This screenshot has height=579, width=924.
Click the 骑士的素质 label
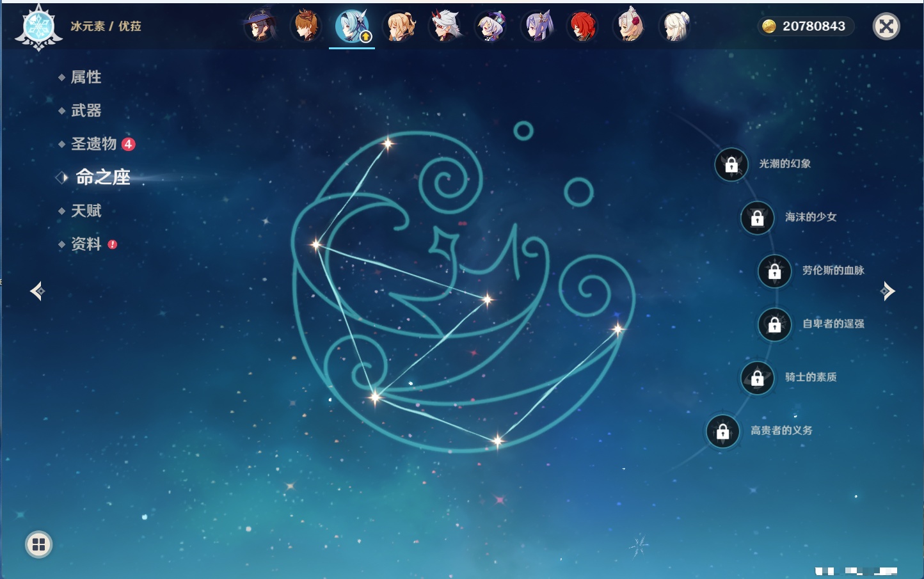pos(811,377)
